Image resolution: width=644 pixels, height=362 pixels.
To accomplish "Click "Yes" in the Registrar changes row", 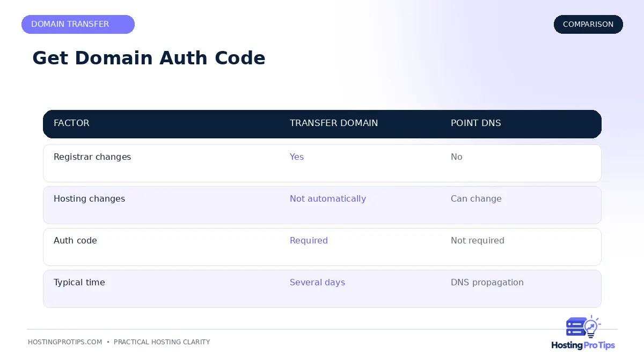I will pyautogui.click(x=297, y=157).
